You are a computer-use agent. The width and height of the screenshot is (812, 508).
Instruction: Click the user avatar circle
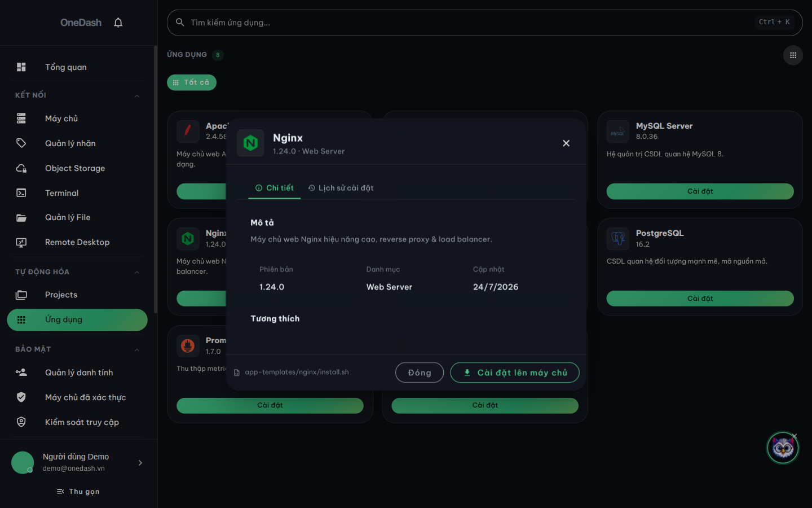23,463
